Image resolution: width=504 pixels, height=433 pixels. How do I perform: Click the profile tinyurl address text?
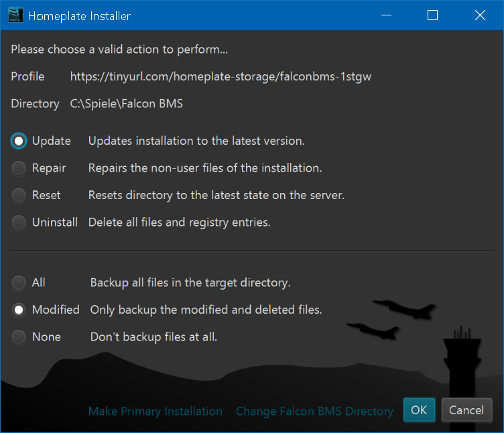220,76
